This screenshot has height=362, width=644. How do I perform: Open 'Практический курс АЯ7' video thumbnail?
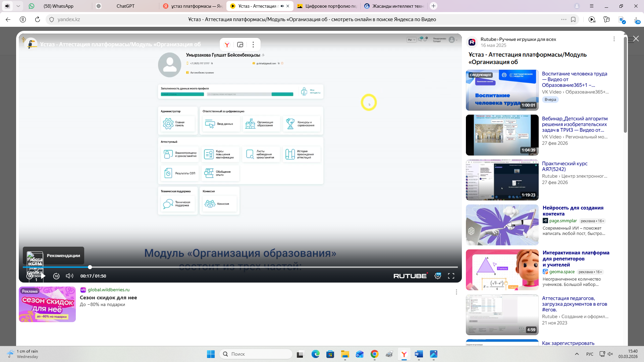pos(502,180)
